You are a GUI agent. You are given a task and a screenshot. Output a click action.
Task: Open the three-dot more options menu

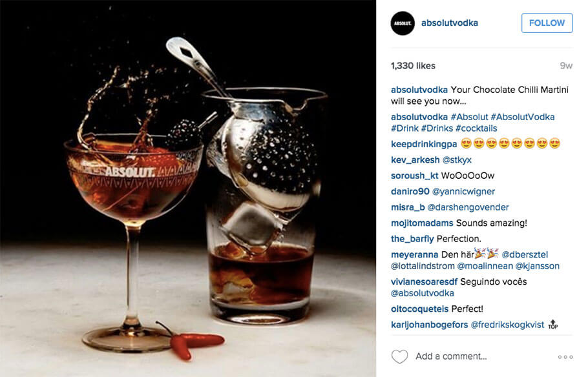565,357
